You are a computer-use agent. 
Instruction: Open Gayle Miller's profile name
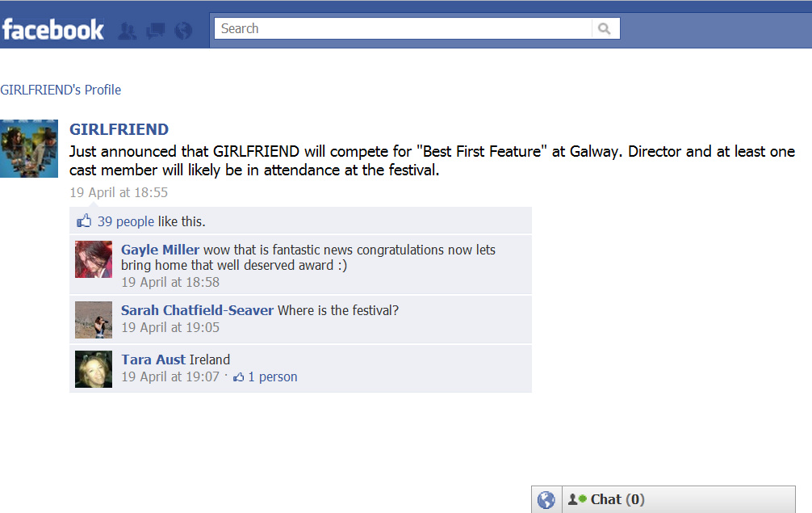click(160, 250)
